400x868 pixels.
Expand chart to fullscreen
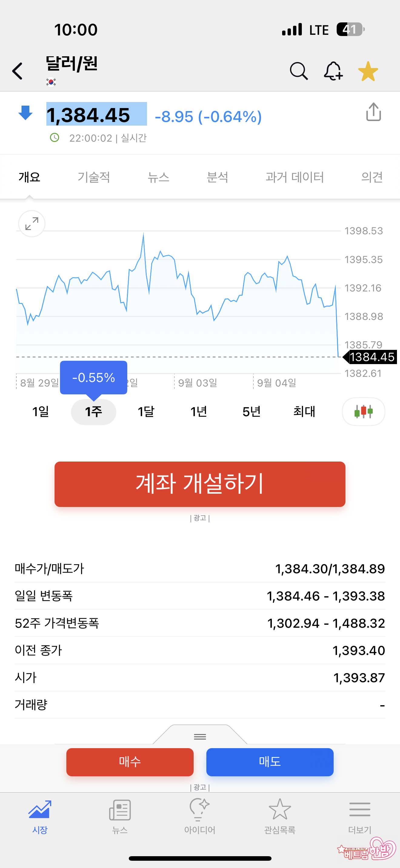tap(32, 224)
